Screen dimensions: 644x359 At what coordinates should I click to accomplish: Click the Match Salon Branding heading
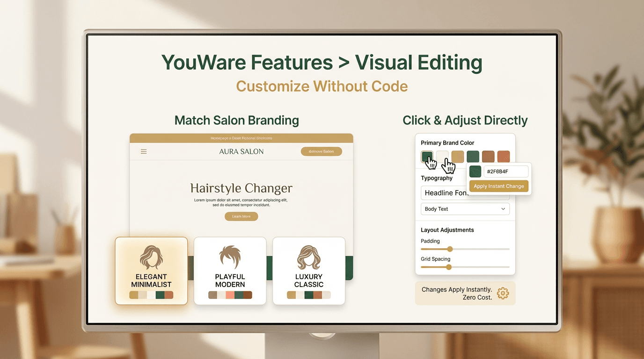click(236, 121)
